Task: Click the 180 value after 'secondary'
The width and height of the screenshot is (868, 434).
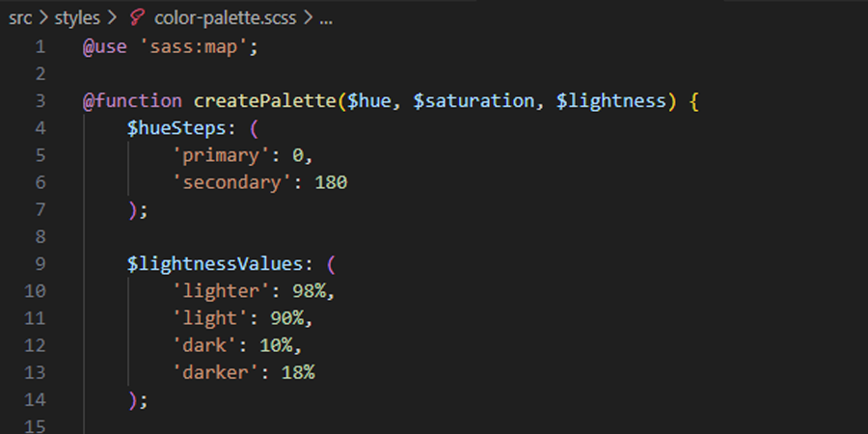Action: pyautogui.click(x=331, y=182)
